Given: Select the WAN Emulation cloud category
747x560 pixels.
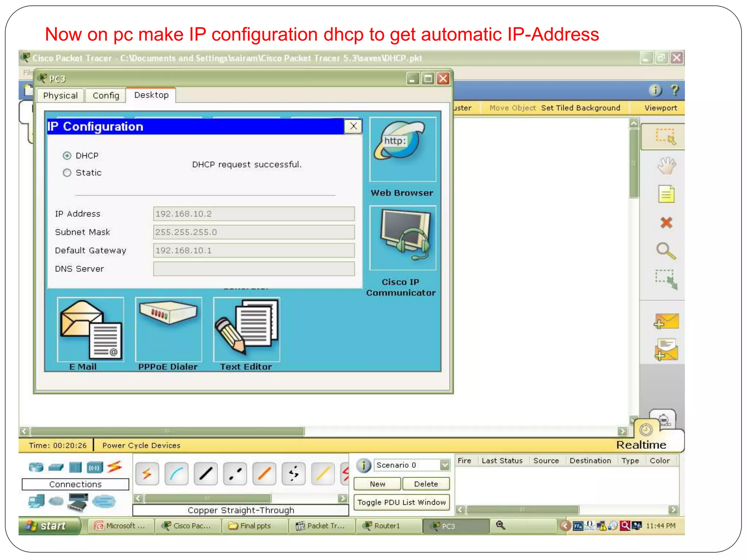Looking at the screenshot, I should (56, 502).
